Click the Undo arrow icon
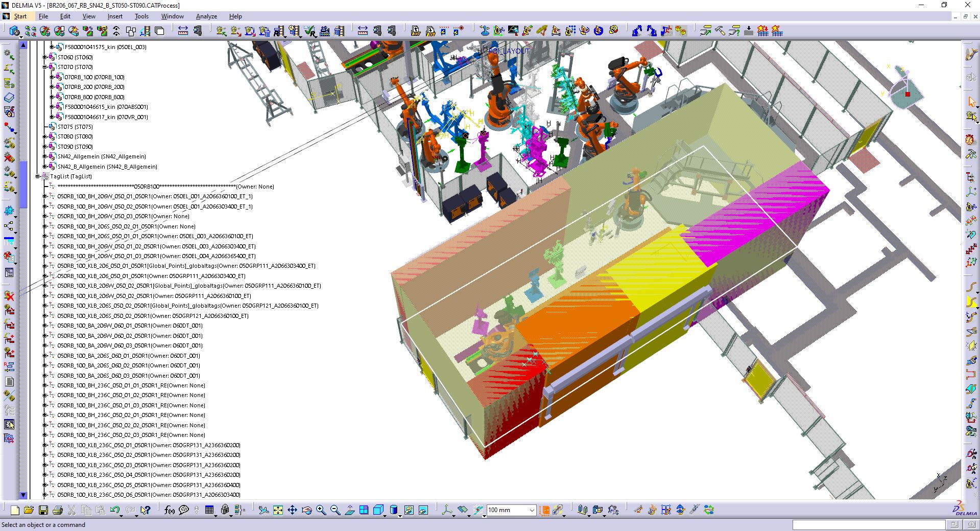Viewport: 980px width, 531px height. (115, 510)
